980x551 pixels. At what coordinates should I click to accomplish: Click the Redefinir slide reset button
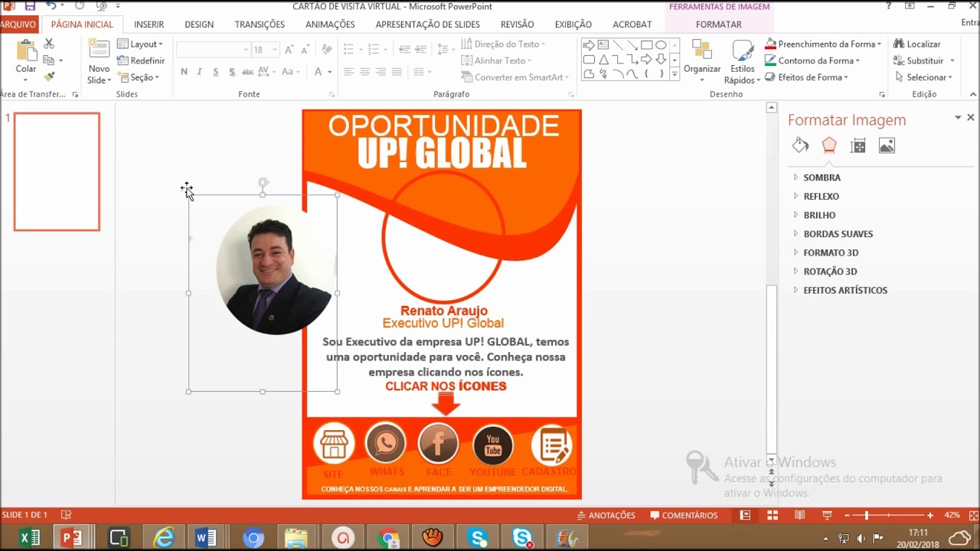click(141, 60)
